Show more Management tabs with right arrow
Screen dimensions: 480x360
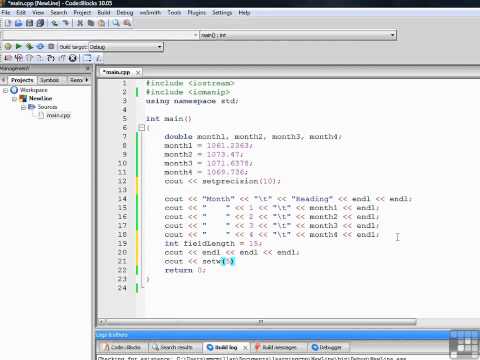(x=87, y=80)
